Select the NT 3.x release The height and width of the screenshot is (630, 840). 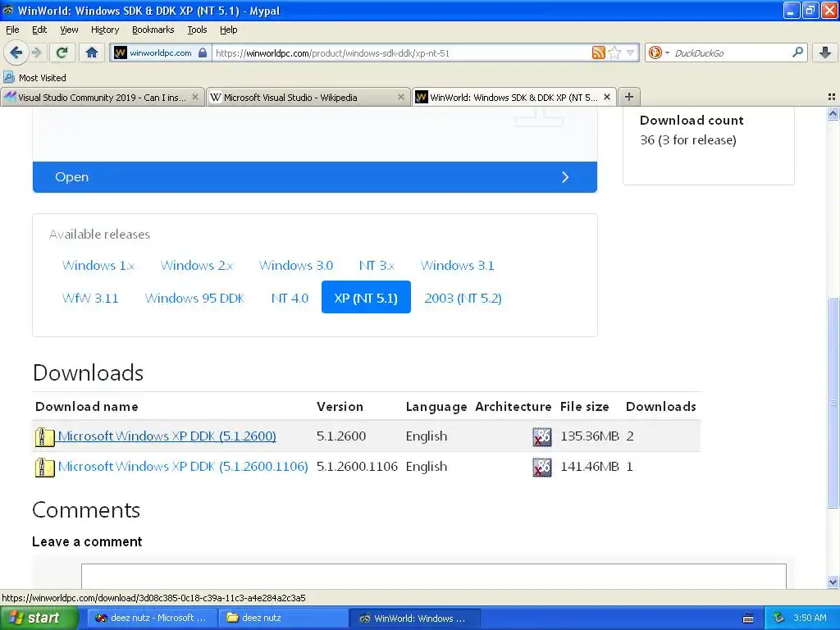pos(377,265)
